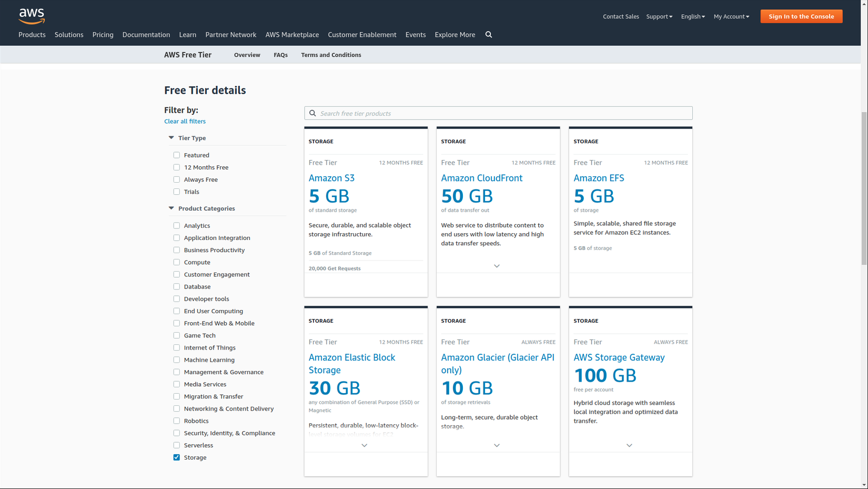Click the AWS logo icon
The width and height of the screenshot is (868, 489).
32,16
